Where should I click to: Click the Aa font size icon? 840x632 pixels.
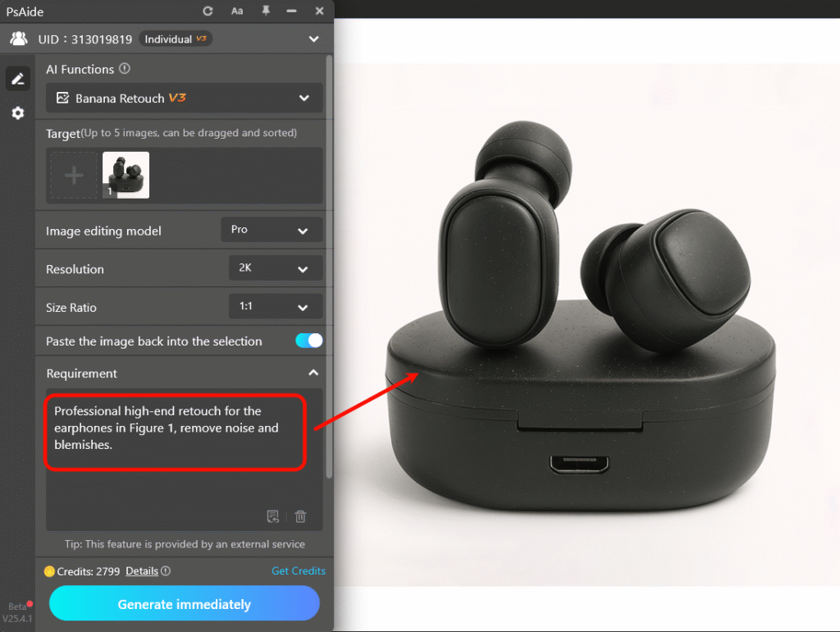tap(237, 11)
